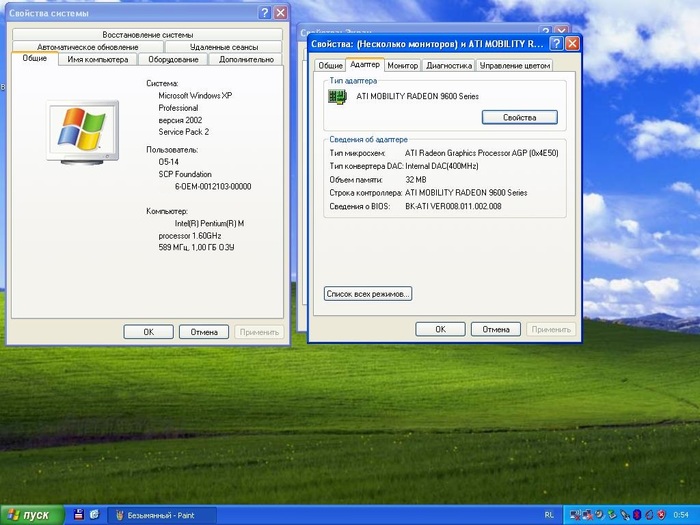Viewport: 700px width, 525px height.
Task: Go to the Удаленные сеансы tab
Action: [223, 47]
